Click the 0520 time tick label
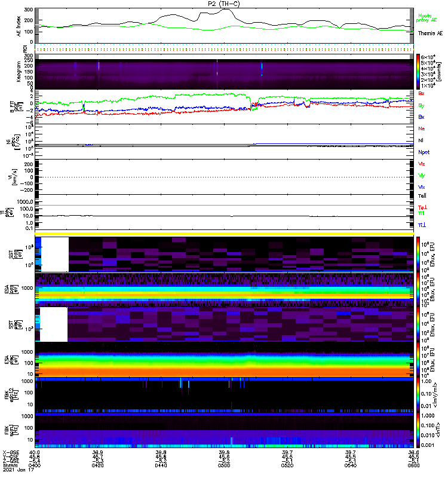 [287, 465]
